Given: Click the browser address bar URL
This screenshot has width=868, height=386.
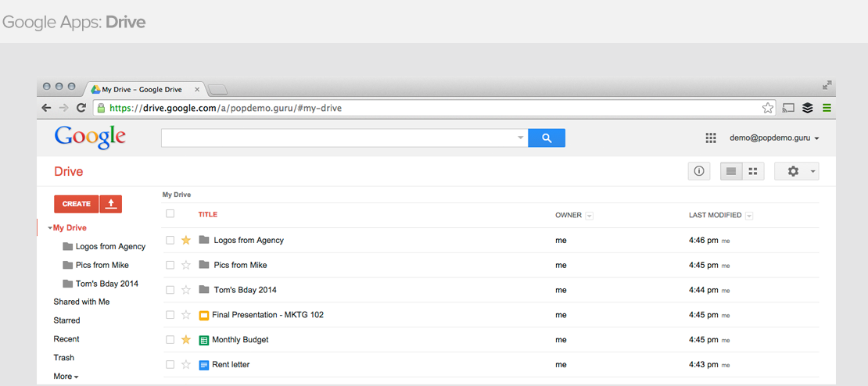Looking at the screenshot, I should pyautogui.click(x=225, y=108).
